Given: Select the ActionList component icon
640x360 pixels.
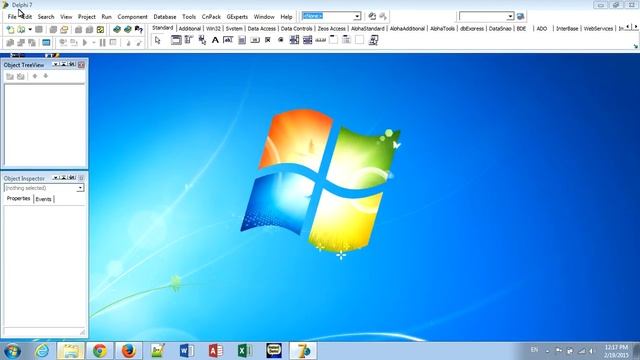Looking at the screenshot, I should click(x=373, y=40).
